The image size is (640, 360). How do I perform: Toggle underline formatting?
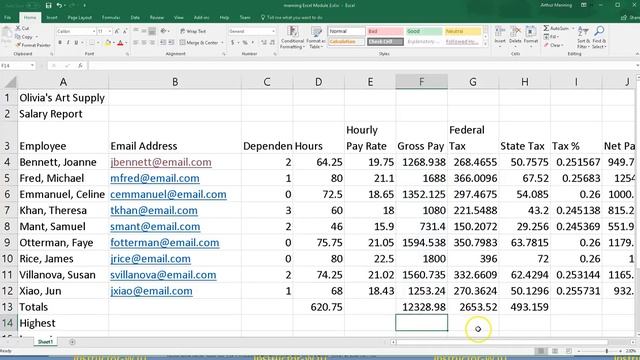[x=76, y=43]
